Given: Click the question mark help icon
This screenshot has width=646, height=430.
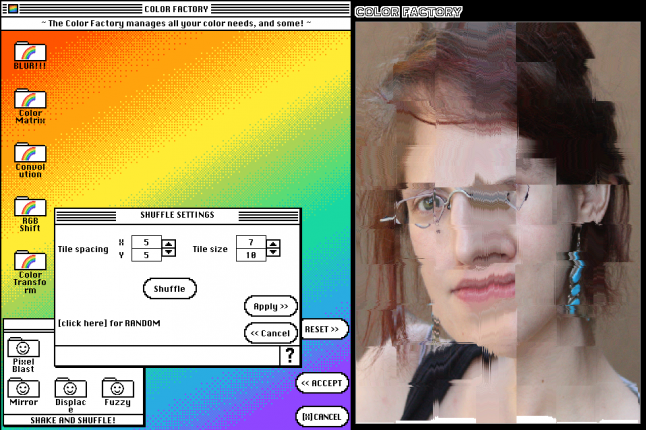Looking at the screenshot, I should 289,355.
